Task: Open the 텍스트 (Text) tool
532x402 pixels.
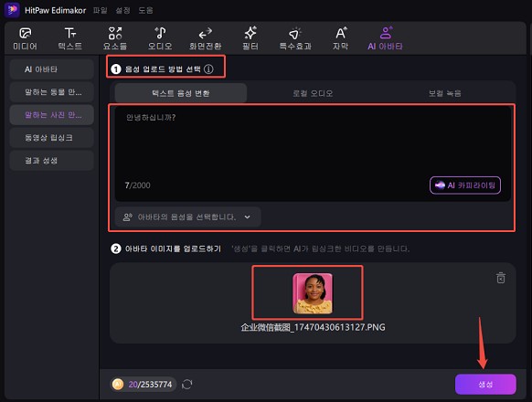Action: (x=69, y=38)
